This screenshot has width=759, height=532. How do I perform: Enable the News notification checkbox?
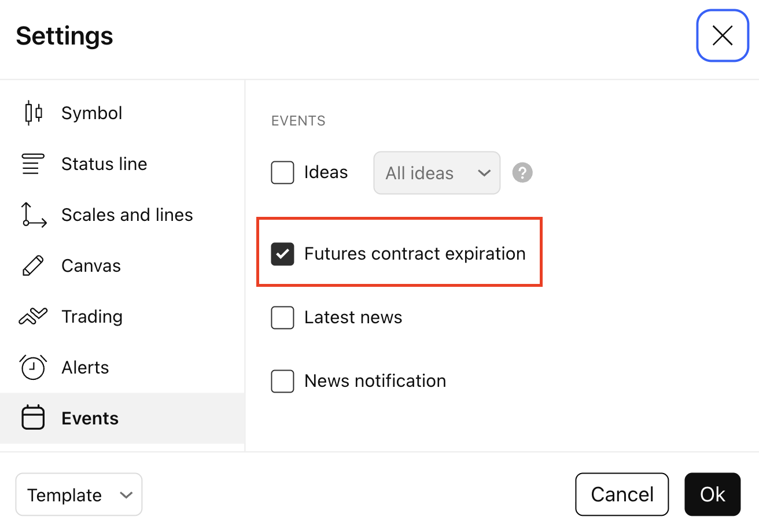(282, 381)
